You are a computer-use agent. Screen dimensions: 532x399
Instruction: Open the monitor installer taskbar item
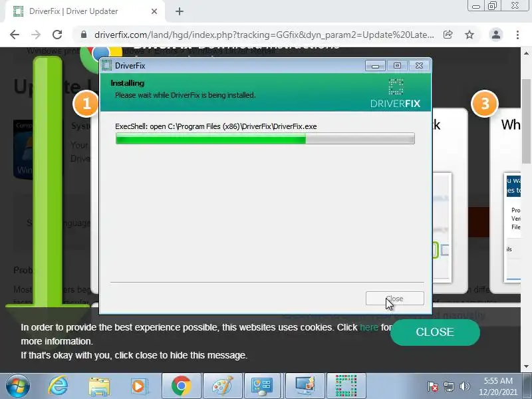tap(305, 386)
